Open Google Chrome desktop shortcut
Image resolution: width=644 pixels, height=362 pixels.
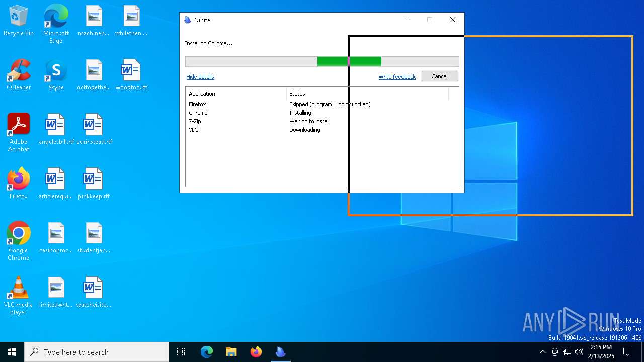coord(19,241)
